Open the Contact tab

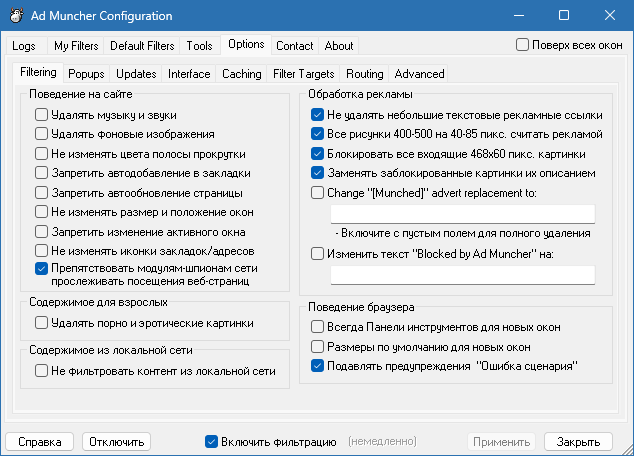pos(295,46)
